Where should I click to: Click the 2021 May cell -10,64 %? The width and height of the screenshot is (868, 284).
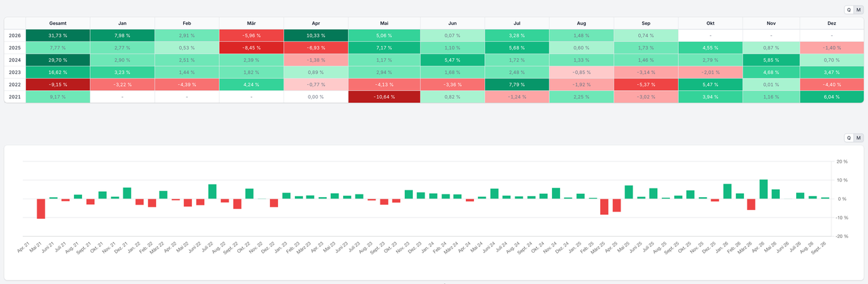(384, 96)
